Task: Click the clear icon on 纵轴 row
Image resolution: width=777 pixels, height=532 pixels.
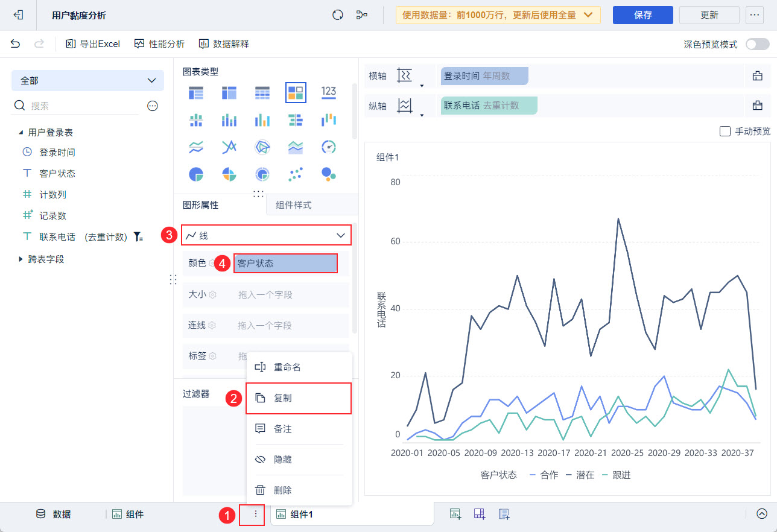Action: (x=758, y=106)
